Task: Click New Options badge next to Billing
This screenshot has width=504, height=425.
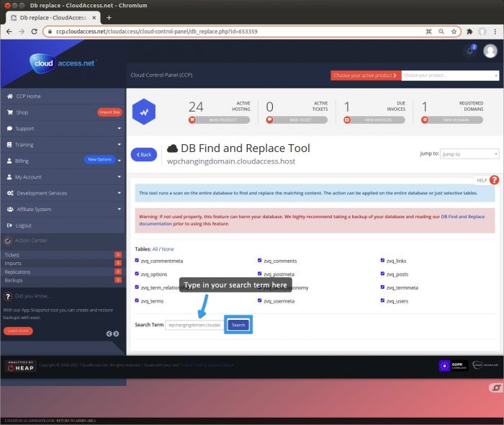Action: (99, 159)
